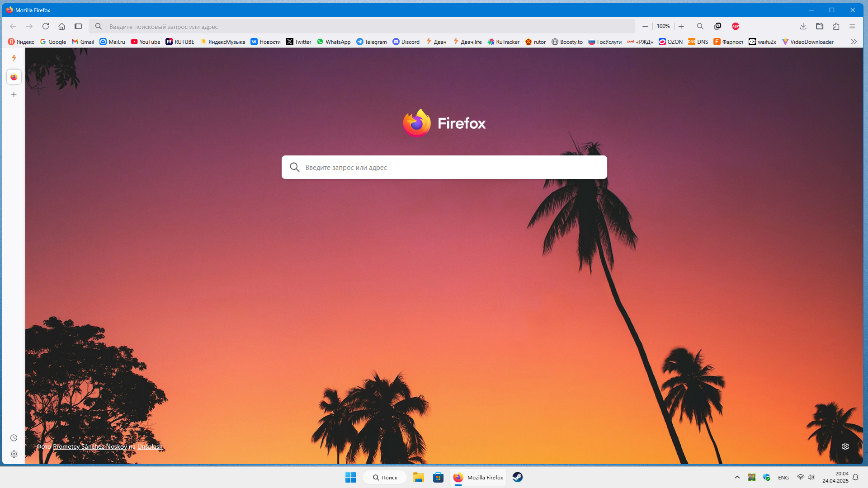The width and height of the screenshot is (868, 488).
Task: Open the Home page button
Action: tap(62, 26)
